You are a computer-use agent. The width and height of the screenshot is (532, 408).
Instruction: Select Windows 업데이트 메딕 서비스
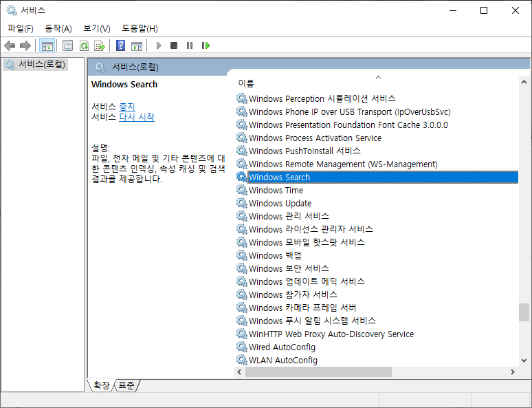tap(307, 281)
